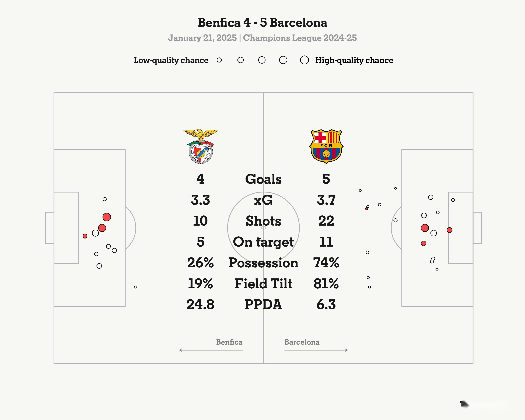Screen dimensions: 525x420
Task: Click Barcelona's red goal marker inside six-yard box
Action: pyautogui.click(x=450, y=230)
